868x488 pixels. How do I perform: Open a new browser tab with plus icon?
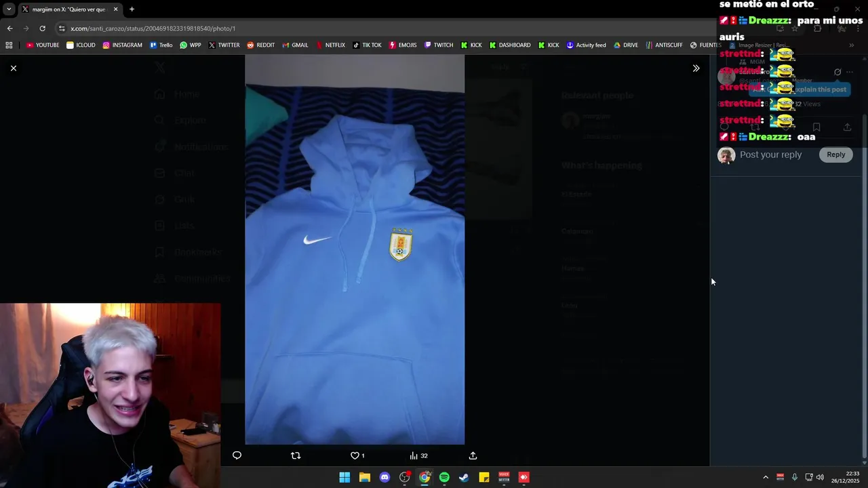pyautogui.click(x=132, y=9)
